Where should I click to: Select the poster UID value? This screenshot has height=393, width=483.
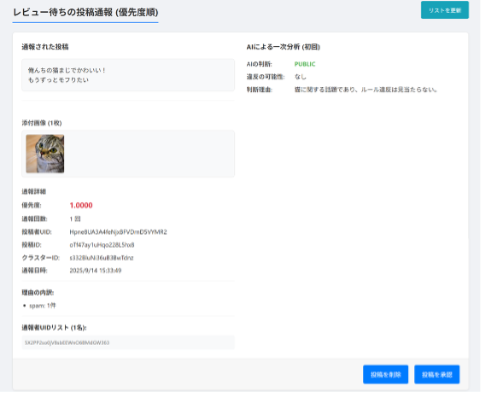tap(118, 232)
